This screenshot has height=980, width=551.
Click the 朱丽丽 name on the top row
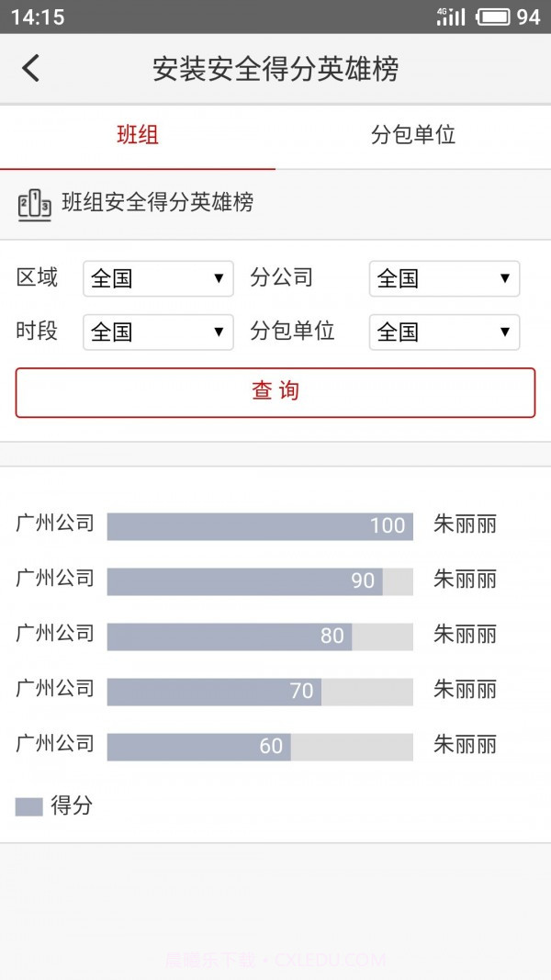point(465,524)
